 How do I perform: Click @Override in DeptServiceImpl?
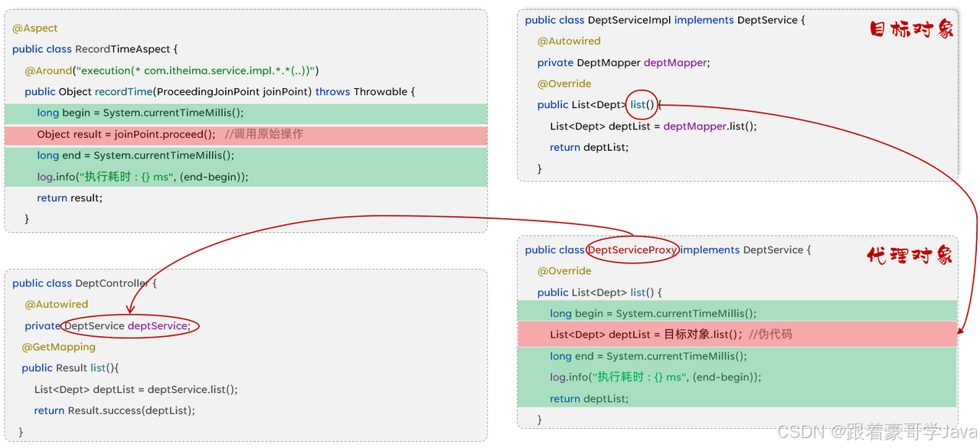564,83
